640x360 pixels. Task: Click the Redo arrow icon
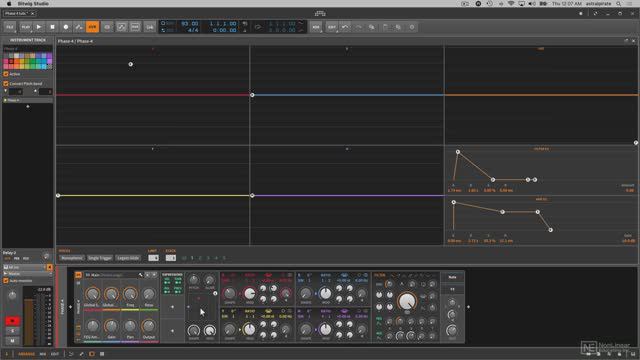[359, 27]
